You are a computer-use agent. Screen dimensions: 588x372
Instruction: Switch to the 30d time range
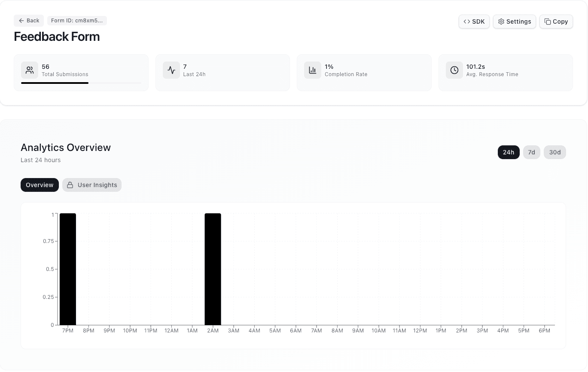[x=555, y=152]
